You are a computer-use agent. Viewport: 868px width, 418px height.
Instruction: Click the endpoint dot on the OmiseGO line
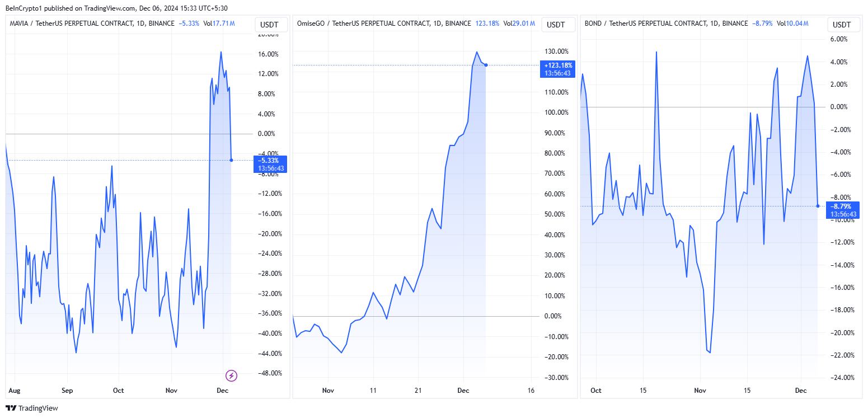[486, 65]
